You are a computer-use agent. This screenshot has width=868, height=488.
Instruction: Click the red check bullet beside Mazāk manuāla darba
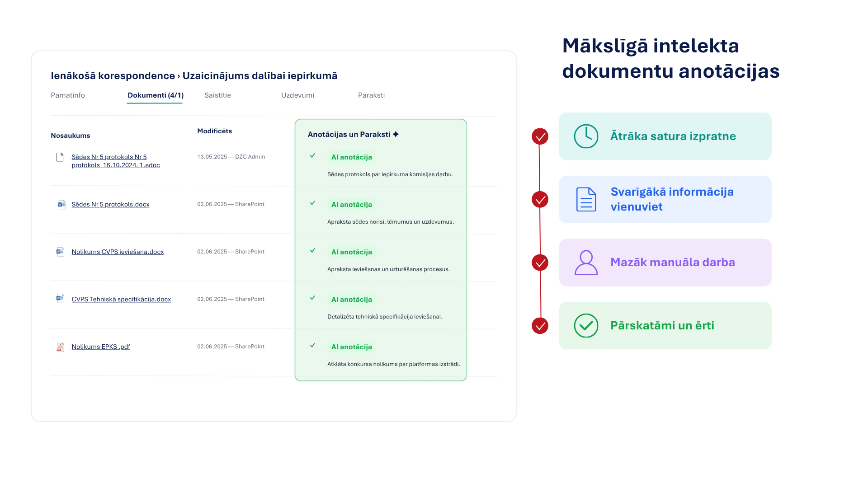coord(540,263)
